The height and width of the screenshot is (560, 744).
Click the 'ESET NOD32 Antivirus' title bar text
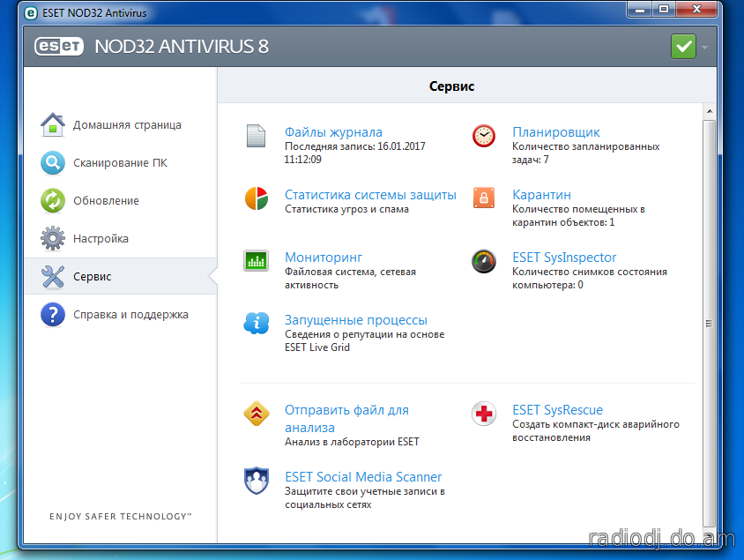[x=94, y=13]
